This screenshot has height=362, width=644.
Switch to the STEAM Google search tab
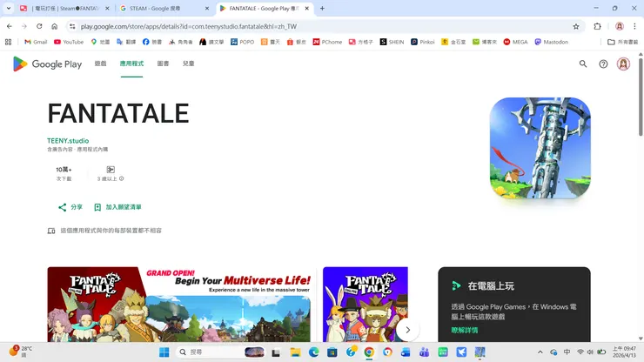click(164, 8)
